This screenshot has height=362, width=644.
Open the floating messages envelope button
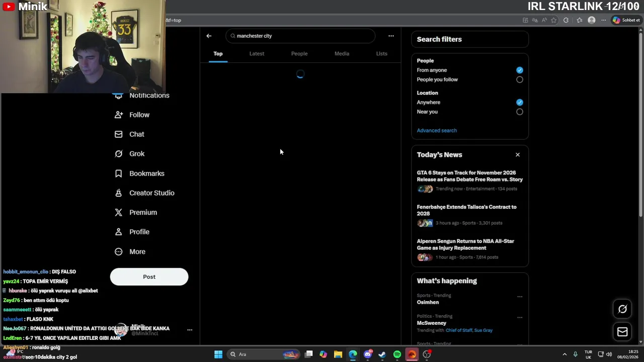pyautogui.click(x=622, y=332)
